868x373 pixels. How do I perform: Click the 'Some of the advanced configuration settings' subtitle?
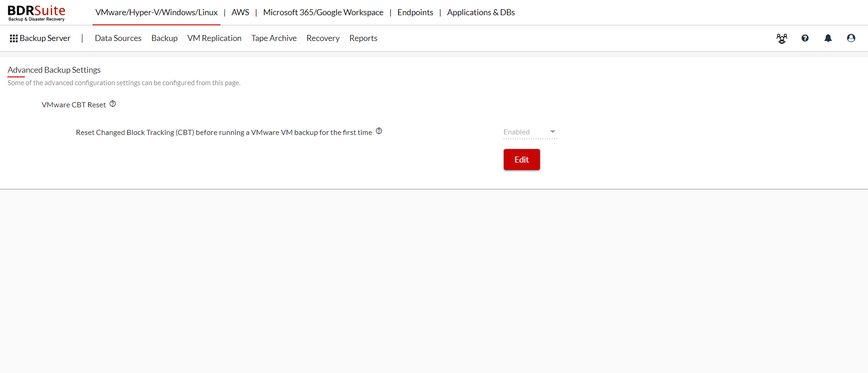[x=124, y=83]
